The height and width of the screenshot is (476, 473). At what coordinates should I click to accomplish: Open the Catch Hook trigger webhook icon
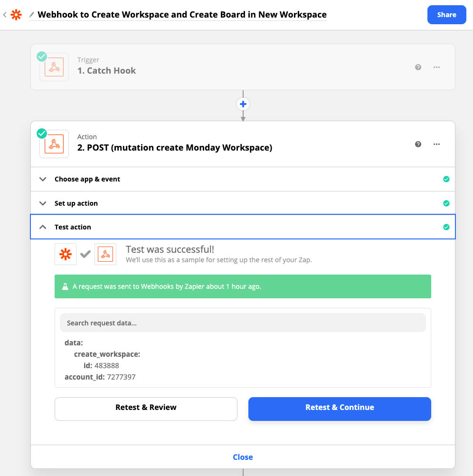[54, 67]
